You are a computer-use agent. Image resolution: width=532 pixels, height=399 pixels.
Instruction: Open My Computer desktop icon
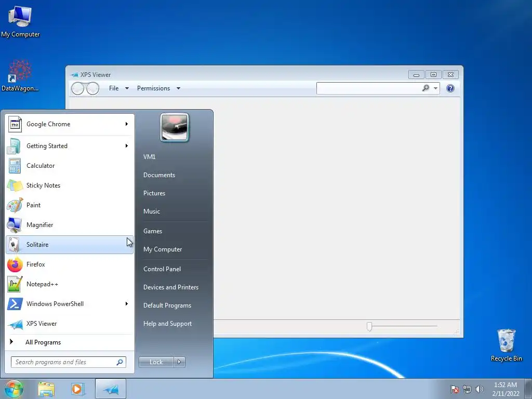(x=20, y=21)
